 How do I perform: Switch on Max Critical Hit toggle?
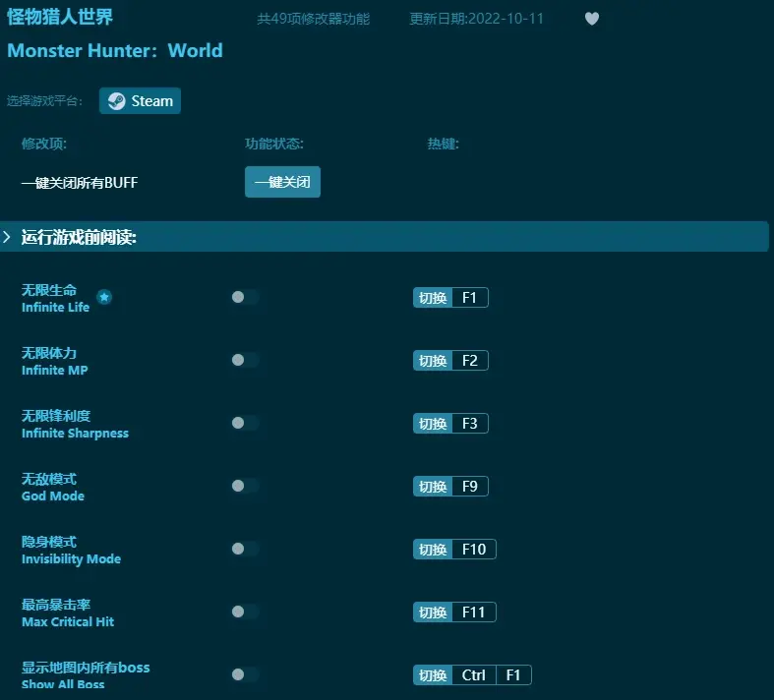(245, 612)
